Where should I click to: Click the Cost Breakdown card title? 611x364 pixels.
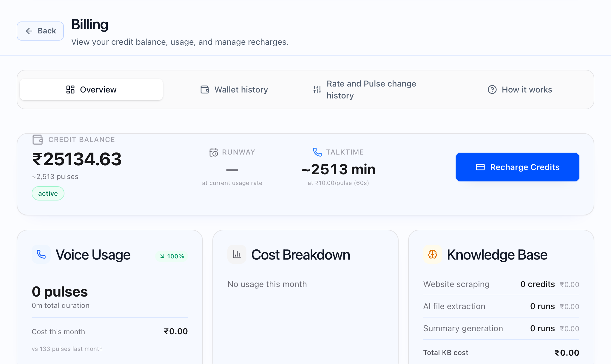[x=301, y=255]
